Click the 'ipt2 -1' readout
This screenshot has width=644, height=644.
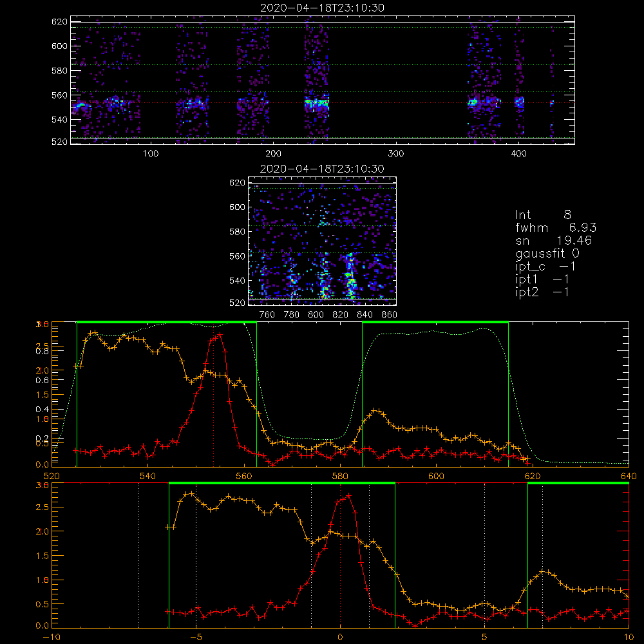[542, 292]
